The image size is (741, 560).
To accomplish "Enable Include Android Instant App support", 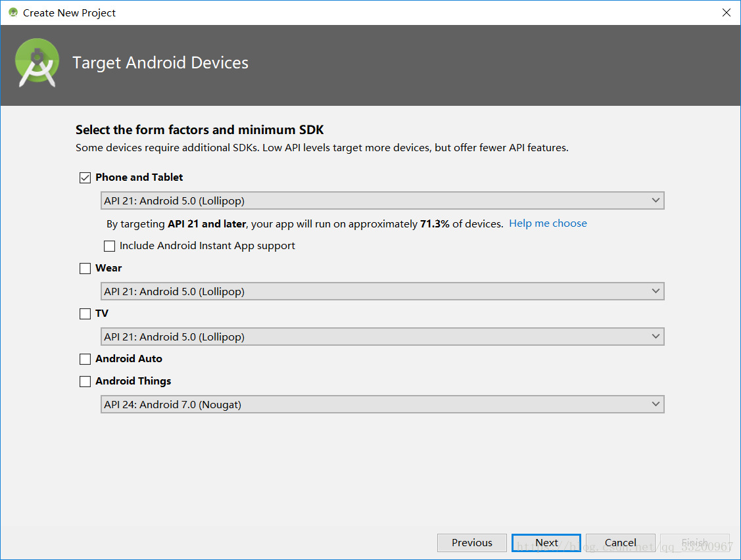I will click(x=110, y=246).
